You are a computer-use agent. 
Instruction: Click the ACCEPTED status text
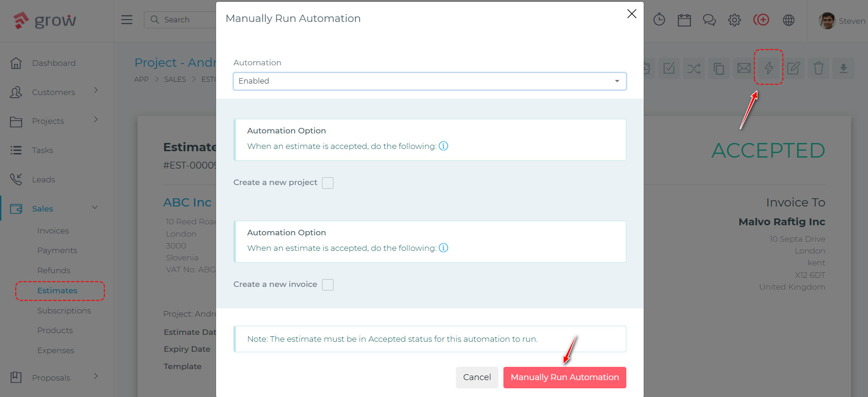[x=768, y=150]
